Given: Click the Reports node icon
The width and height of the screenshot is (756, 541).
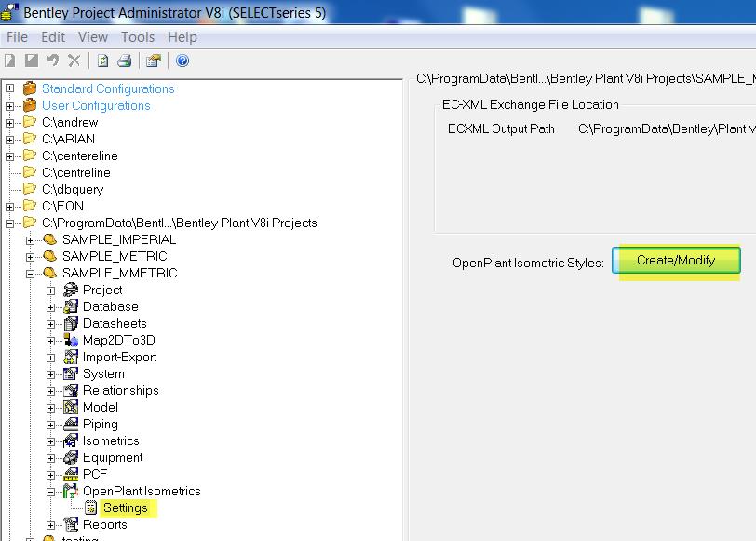Looking at the screenshot, I should [71, 524].
